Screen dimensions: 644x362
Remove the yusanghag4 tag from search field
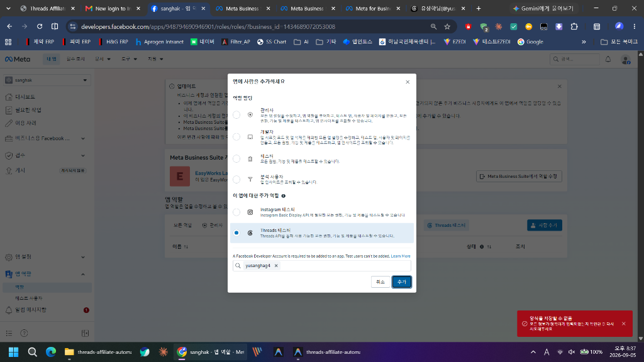(x=276, y=266)
